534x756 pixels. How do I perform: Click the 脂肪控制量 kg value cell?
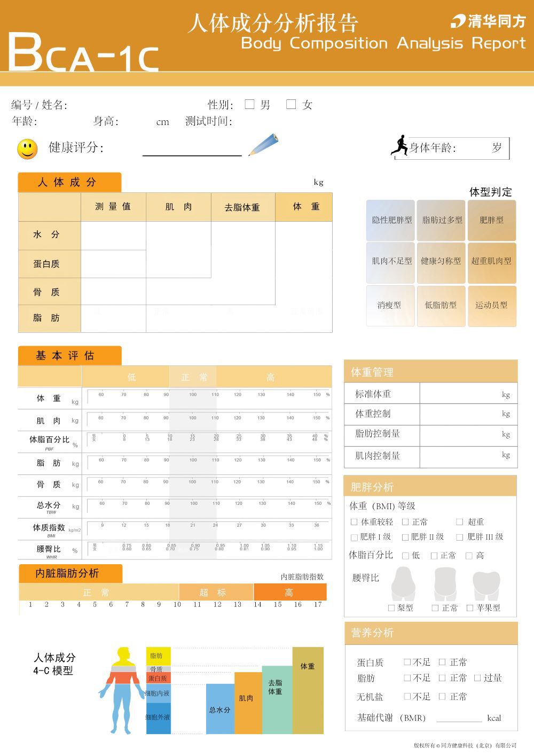[468, 435]
